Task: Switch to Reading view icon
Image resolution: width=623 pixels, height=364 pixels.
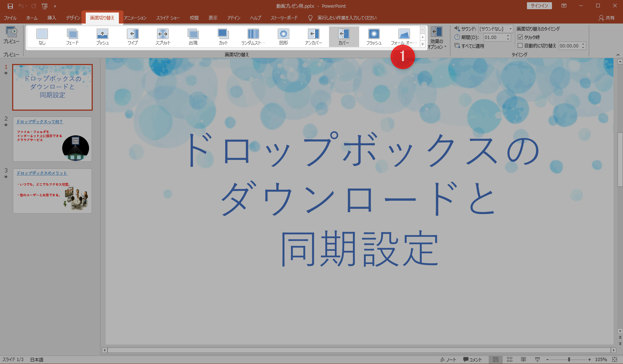Action: [x=523, y=360]
